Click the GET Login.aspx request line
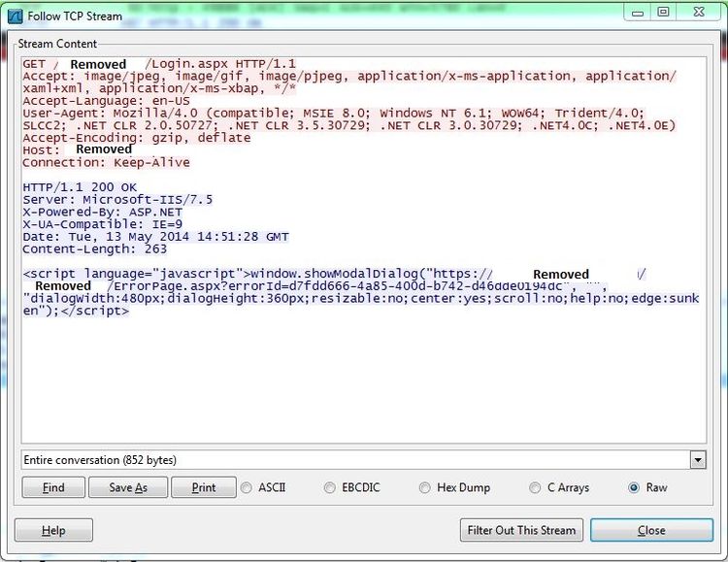The image size is (728, 562). [x=159, y=64]
